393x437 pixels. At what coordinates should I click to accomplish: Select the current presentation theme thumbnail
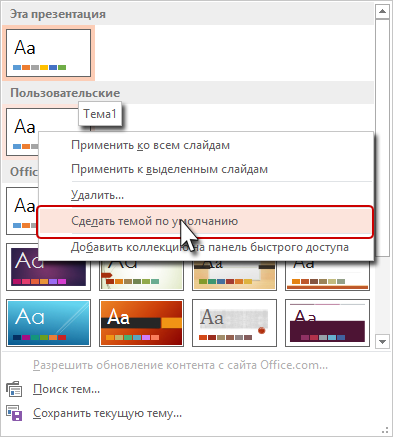tap(48, 53)
